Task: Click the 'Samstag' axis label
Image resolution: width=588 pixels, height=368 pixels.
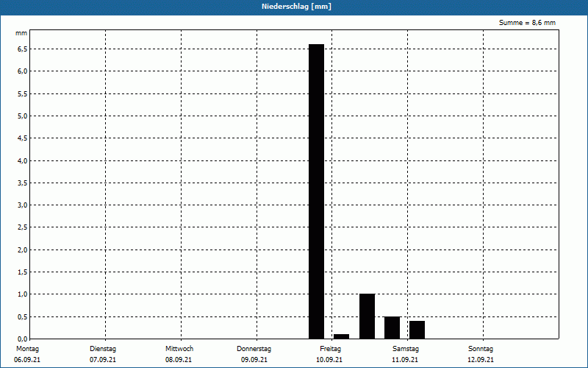Action: click(x=406, y=349)
